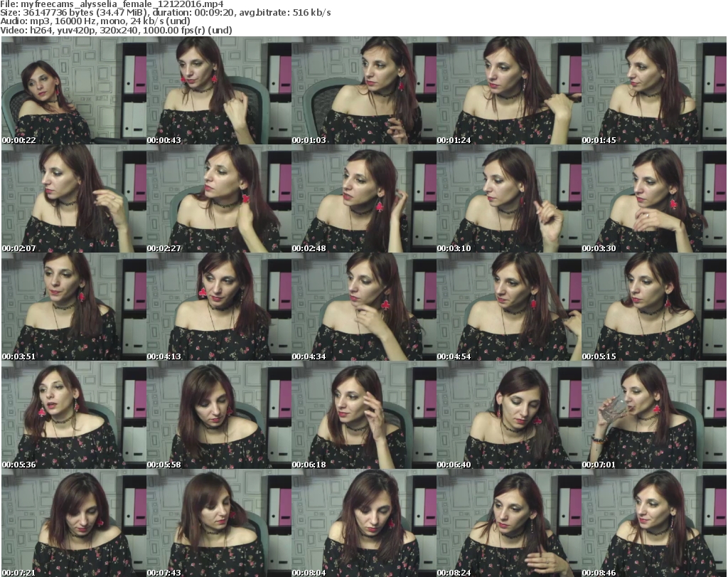Choose the frame timestamped 00:06:40
Viewport: 728px width, 577px height.
pyautogui.click(x=509, y=415)
